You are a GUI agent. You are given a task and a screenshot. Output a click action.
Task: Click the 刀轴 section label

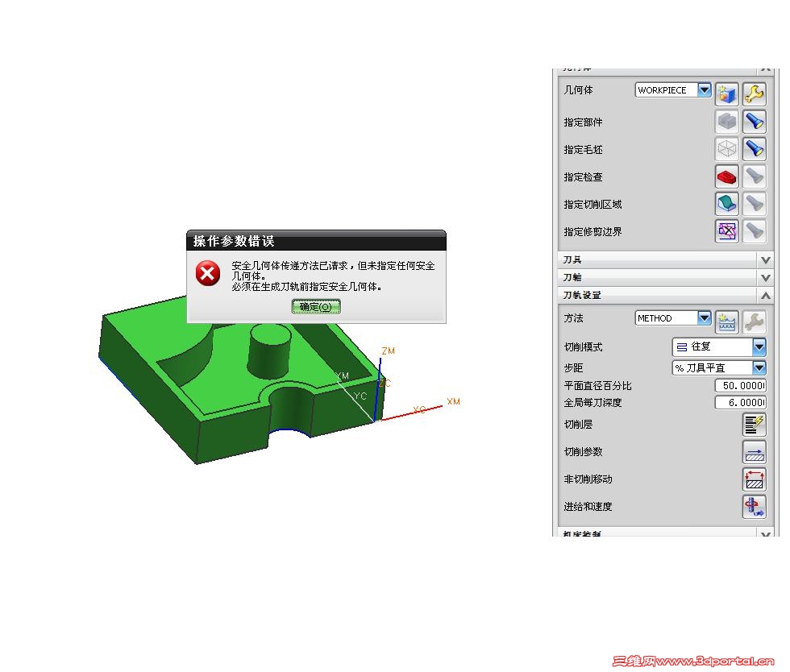(572, 277)
